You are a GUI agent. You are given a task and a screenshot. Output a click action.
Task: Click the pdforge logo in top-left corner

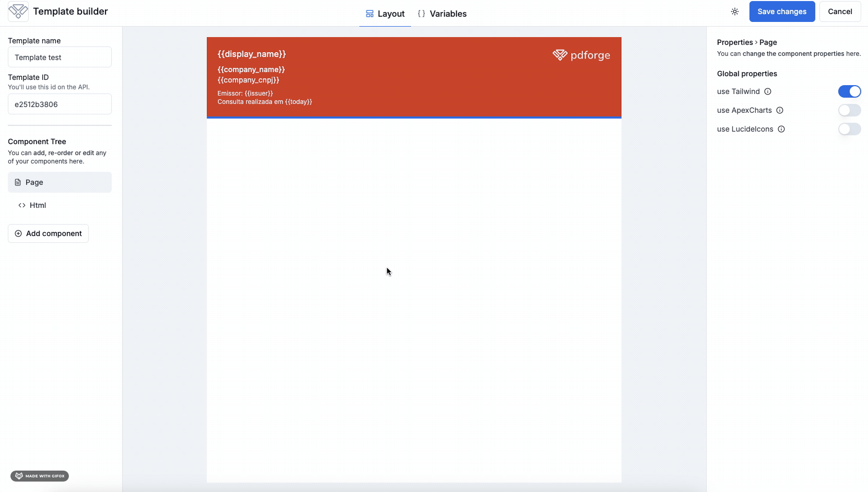click(x=18, y=11)
